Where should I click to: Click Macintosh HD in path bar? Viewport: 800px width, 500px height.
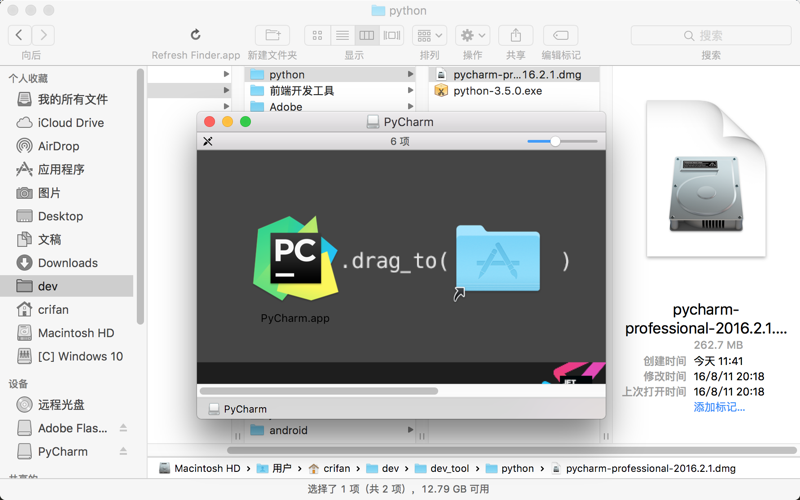click(x=199, y=468)
